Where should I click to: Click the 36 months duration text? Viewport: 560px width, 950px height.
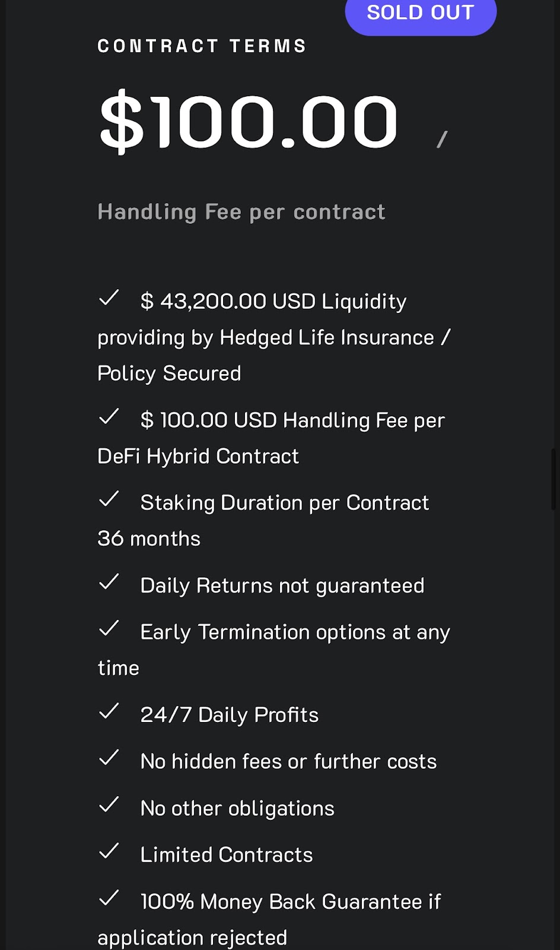pyautogui.click(x=149, y=539)
